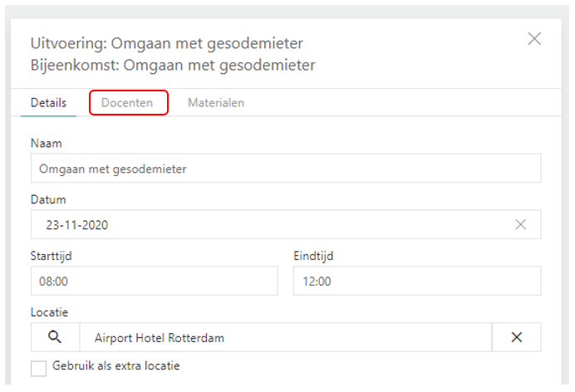This screenshot has width=575, height=392.
Task: Click the Eindtijd field label
Action: click(313, 256)
